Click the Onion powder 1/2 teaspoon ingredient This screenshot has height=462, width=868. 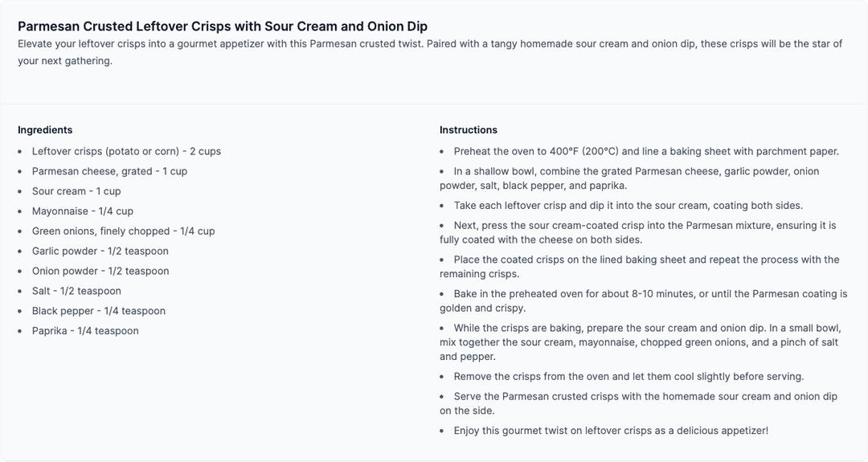(100, 271)
